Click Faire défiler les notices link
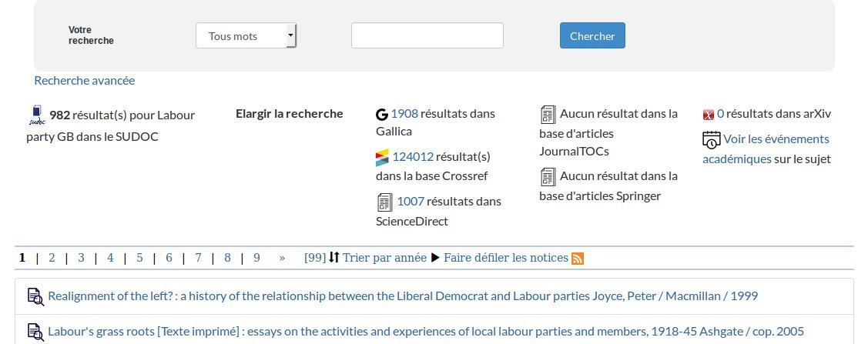 tap(506, 258)
